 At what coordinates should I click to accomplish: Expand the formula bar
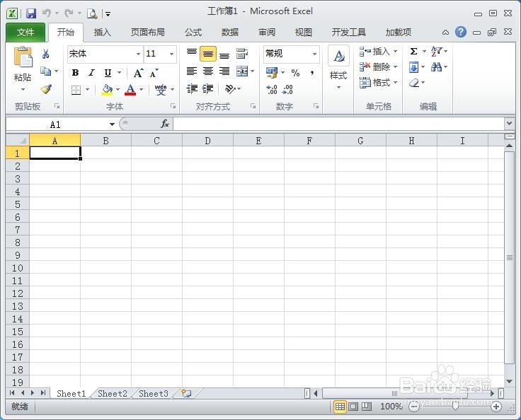(x=510, y=124)
